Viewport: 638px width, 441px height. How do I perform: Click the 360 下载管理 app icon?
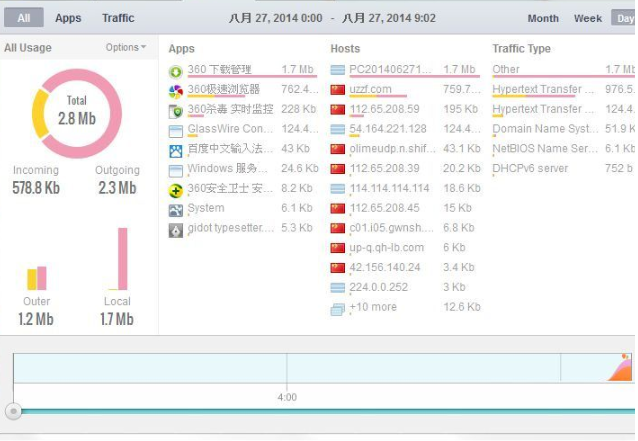pyautogui.click(x=176, y=70)
